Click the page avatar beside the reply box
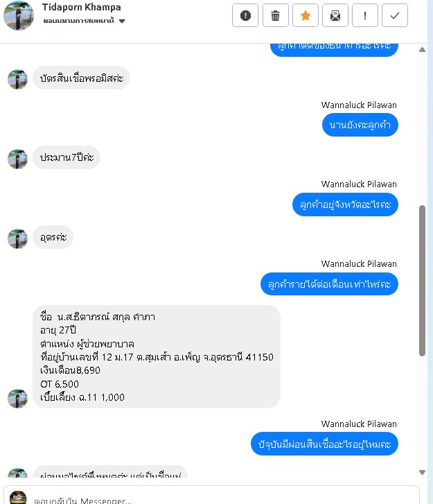Image resolution: width=433 pixels, height=504 pixels. [18, 498]
